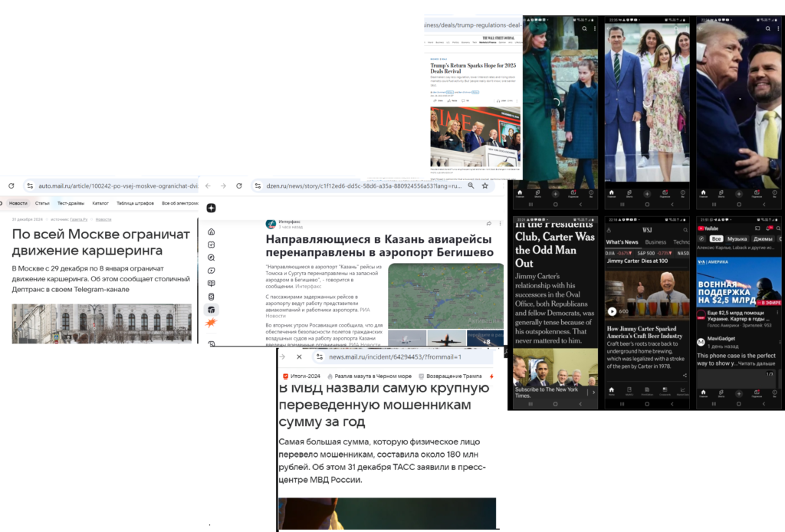This screenshot has height=532, width=785.
Task: Play the Jimmy Carter WSJ video
Action: click(x=612, y=311)
